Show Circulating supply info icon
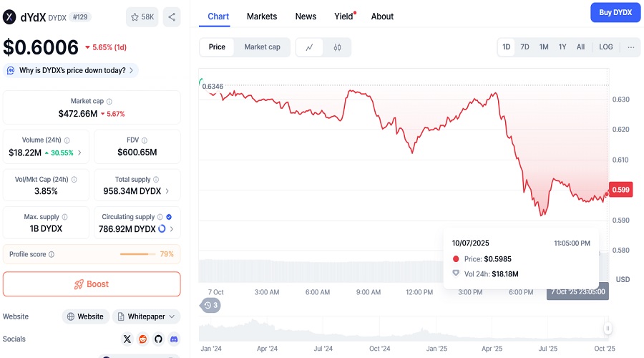 (x=160, y=217)
